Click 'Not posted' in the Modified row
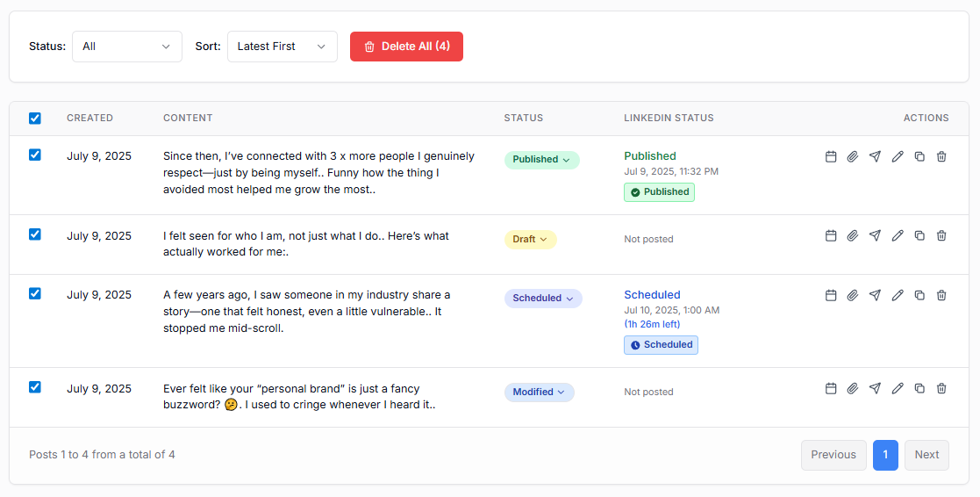This screenshot has height=497, width=980. 648,392
